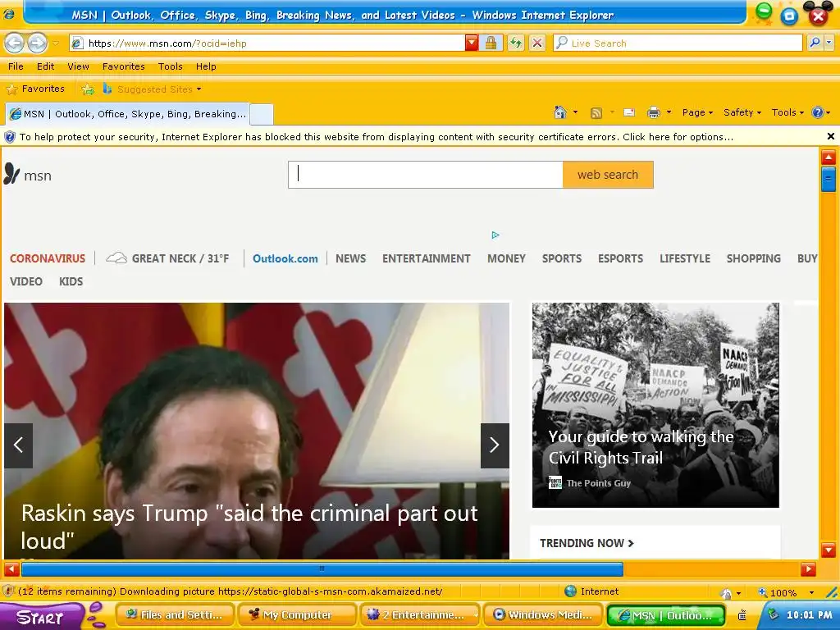The height and width of the screenshot is (630, 840).
Task: Click the Live Search magnifier button
Action: click(x=815, y=43)
